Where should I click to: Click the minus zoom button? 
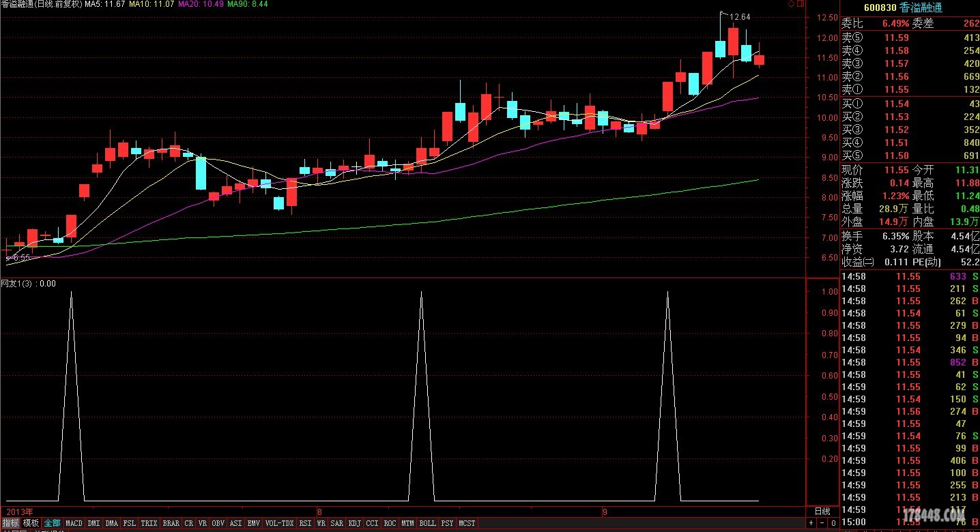pyautogui.click(x=822, y=523)
